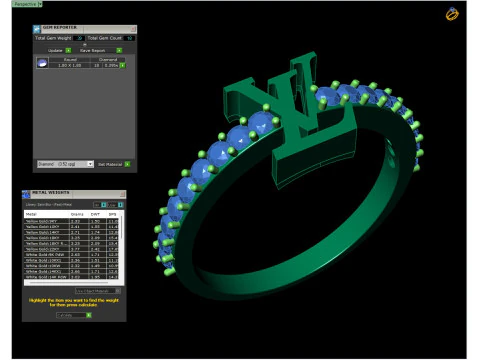This screenshot has width=480, height=360.
Task: Click the Total Gem Count value field
Action: [129, 38]
